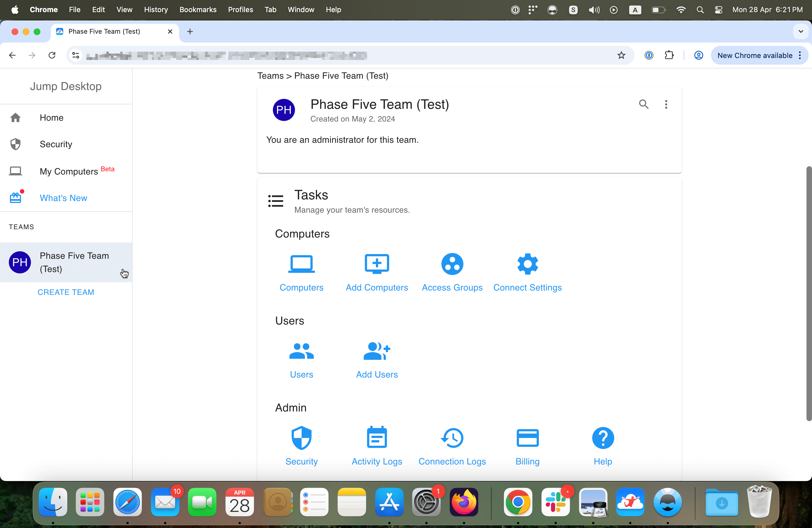The width and height of the screenshot is (812, 528).
Task: Open the Help question mark icon
Action: (x=603, y=438)
